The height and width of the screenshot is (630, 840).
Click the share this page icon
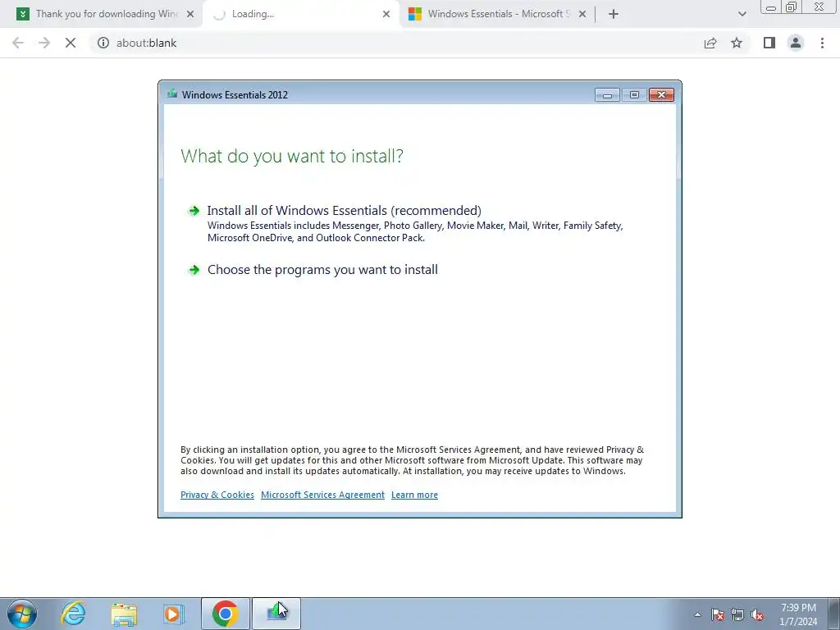coord(710,43)
